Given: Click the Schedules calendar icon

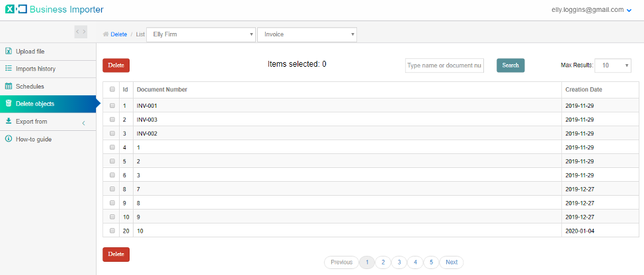Looking at the screenshot, I should [8, 86].
